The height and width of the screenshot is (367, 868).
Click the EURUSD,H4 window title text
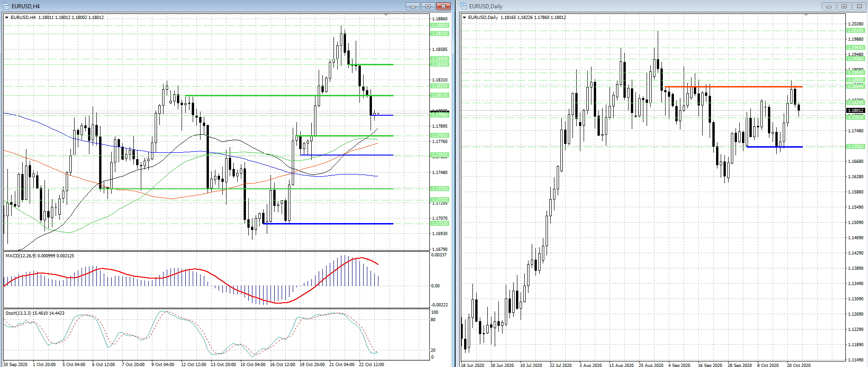(x=25, y=6)
